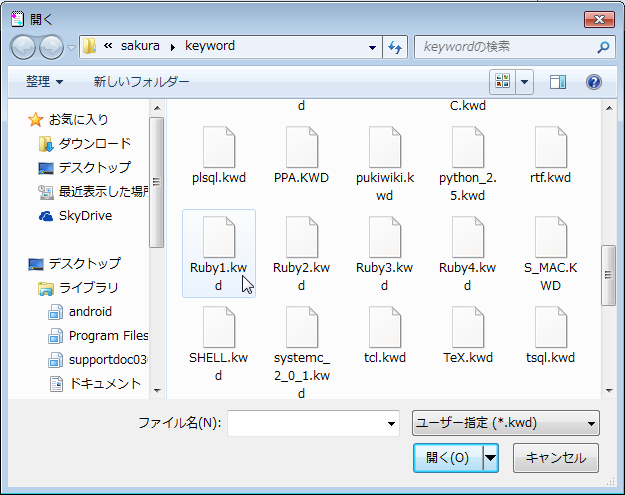Expand the ファイル名 dropdown arrow

pos(391,424)
